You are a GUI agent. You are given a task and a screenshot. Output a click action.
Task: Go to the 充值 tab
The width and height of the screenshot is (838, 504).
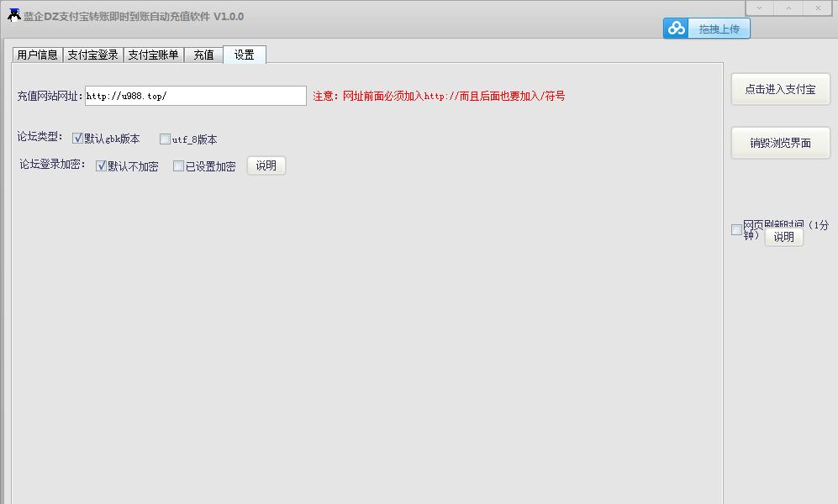[x=203, y=55]
